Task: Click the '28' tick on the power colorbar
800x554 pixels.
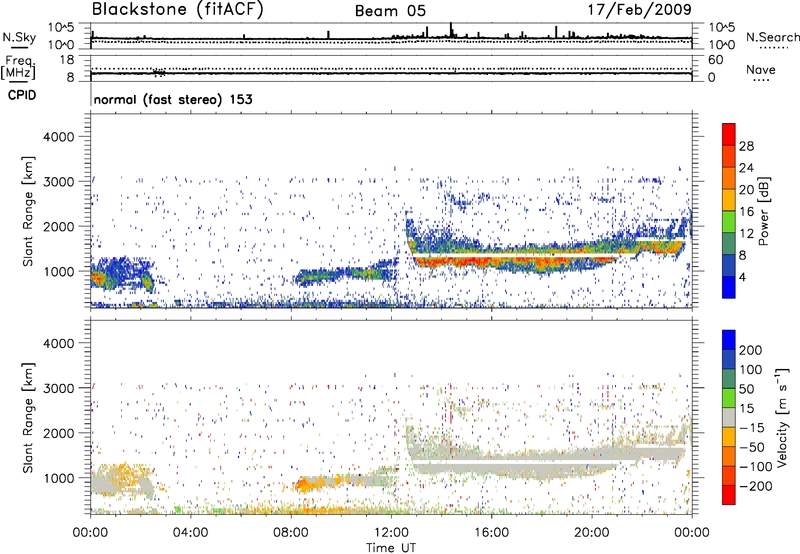Action: [x=746, y=146]
